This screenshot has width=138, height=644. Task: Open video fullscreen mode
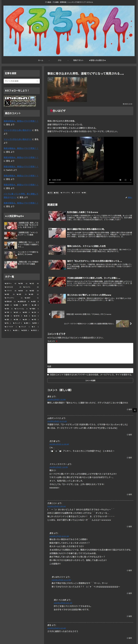(125, 180)
